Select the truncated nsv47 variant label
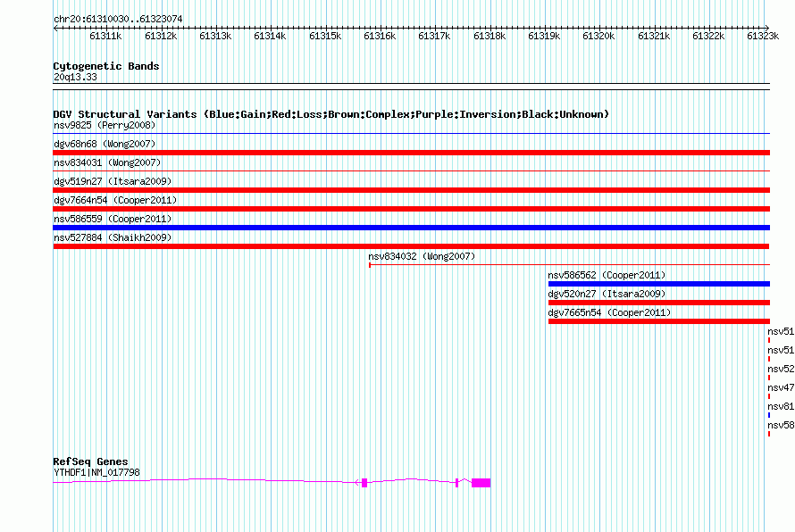 781,387
